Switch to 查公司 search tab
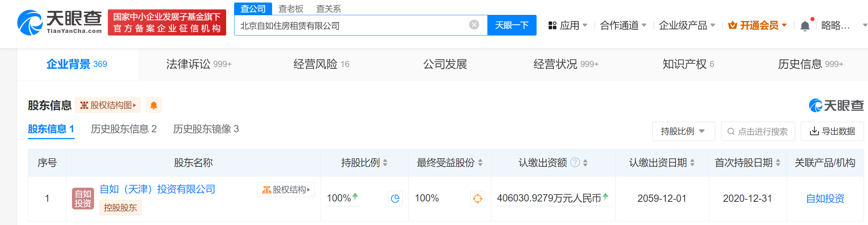Viewport: 868px width, 225px height. (x=253, y=9)
